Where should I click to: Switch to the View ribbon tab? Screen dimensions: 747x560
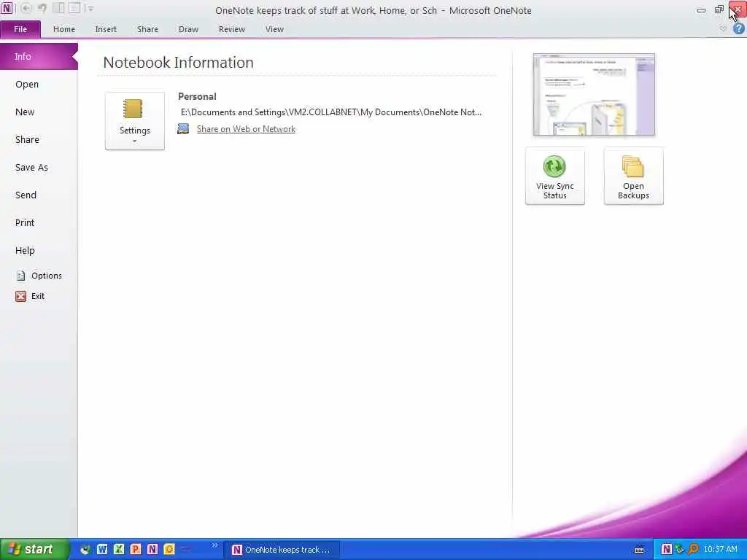click(x=274, y=29)
